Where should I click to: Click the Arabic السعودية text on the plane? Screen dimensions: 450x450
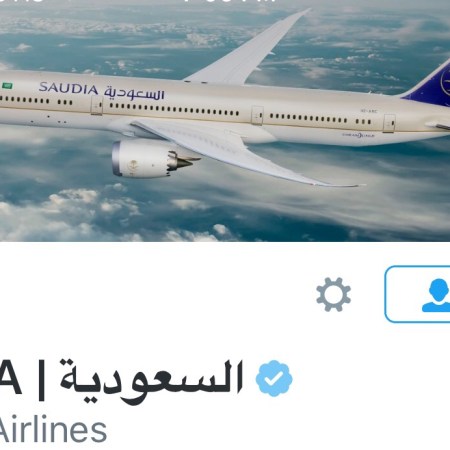pyautogui.click(x=134, y=94)
